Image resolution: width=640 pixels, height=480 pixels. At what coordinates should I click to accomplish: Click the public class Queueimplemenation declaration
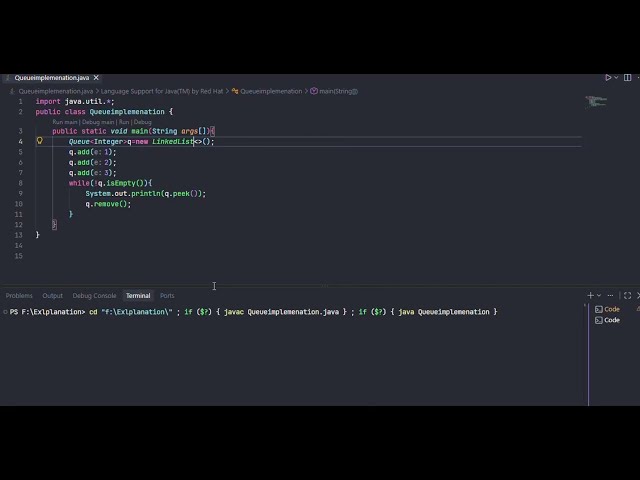point(104,112)
